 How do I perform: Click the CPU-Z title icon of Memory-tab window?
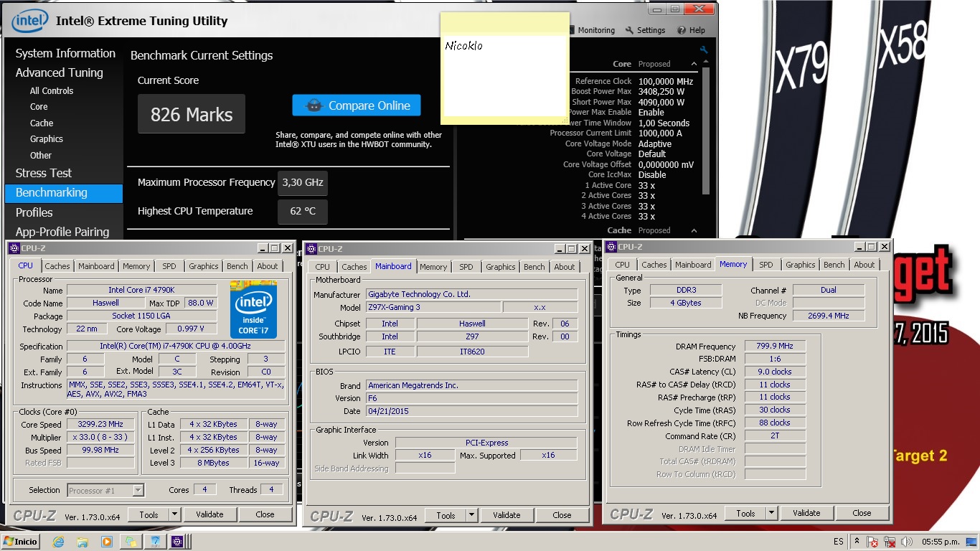(611, 247)
